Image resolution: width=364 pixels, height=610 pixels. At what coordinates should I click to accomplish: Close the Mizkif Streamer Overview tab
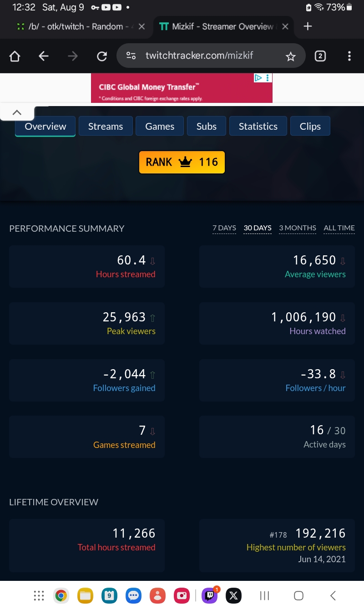point(285,26)
